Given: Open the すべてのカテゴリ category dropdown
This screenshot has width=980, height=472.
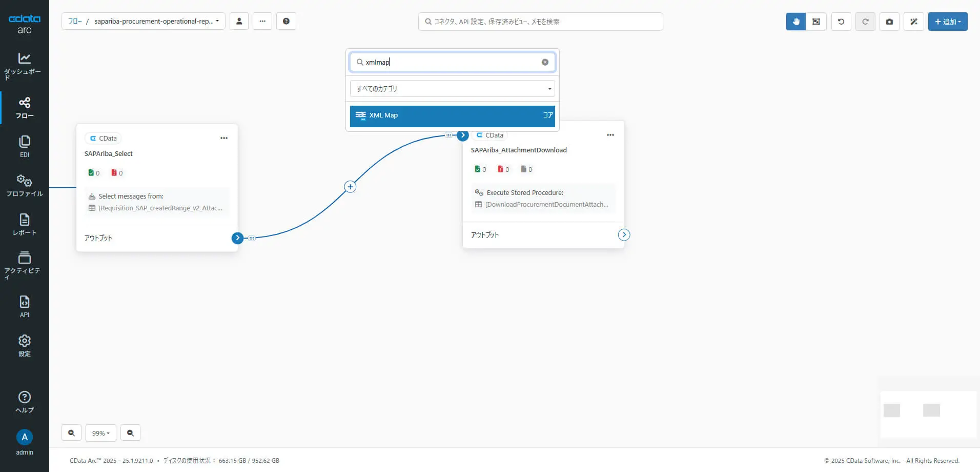Looking at the screenshot, I should (x=453, y=88).
